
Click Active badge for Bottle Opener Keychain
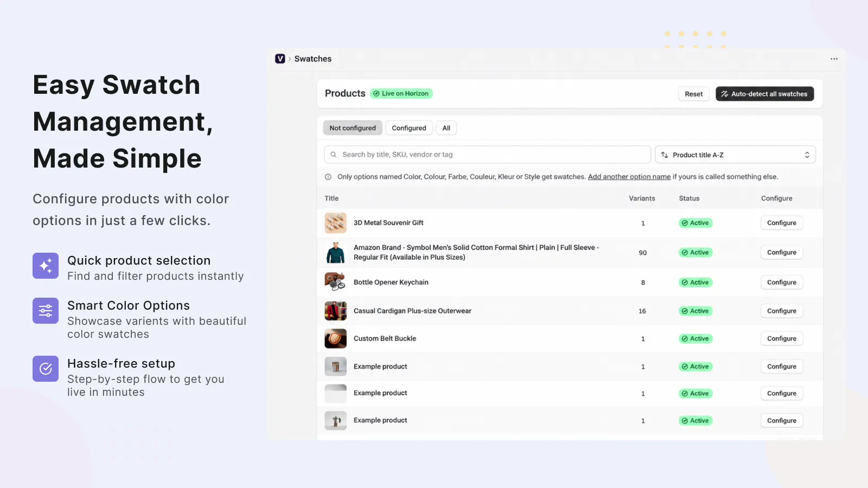tap(695, 282)
